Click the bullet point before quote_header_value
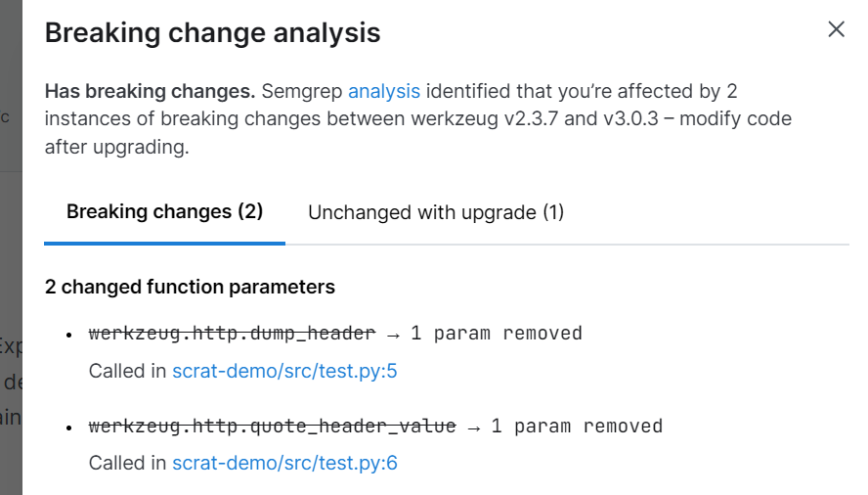This screenshot has height=495, width=868. click(x=70, y=427)
